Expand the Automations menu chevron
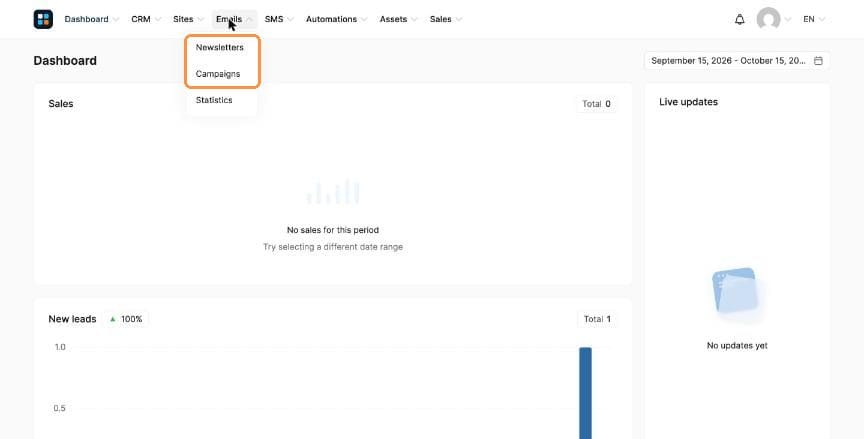The image size is (864, 439). [x=364, y=19]
